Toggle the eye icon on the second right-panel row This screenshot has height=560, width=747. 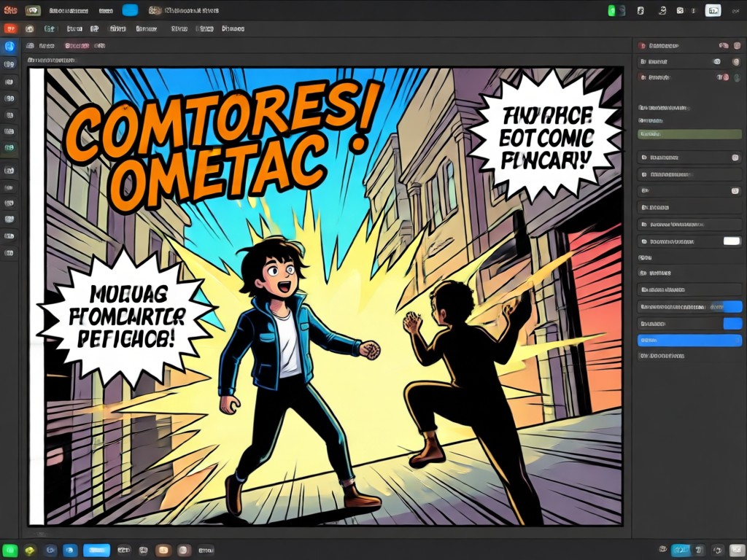pyautogui.click(x=716, y=61)
